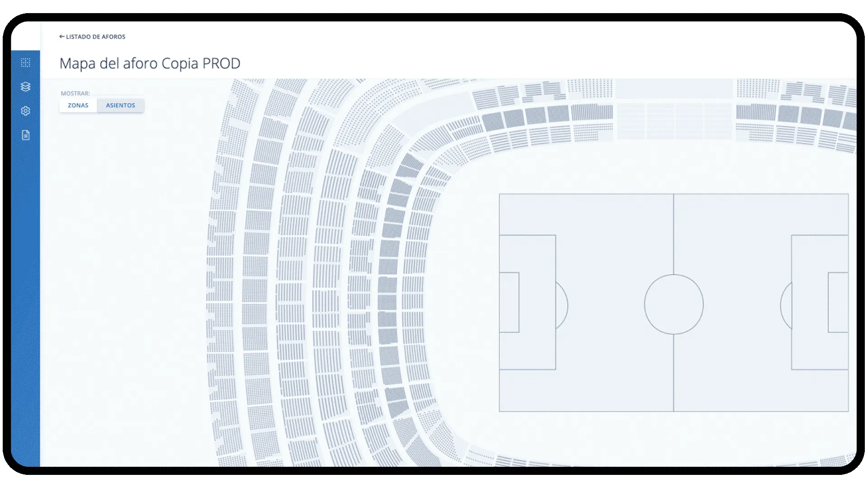Switch map view to Asientos
Screen dimensions: 868x488
[x=120, y=105]
